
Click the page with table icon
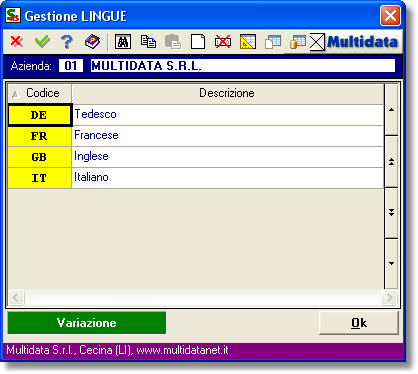click(273, 42)
